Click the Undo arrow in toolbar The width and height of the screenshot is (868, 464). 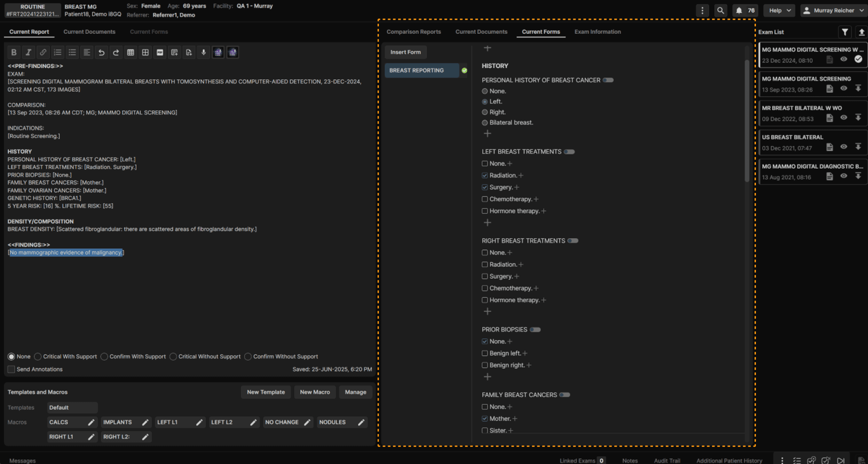click(x=101, y=52)
